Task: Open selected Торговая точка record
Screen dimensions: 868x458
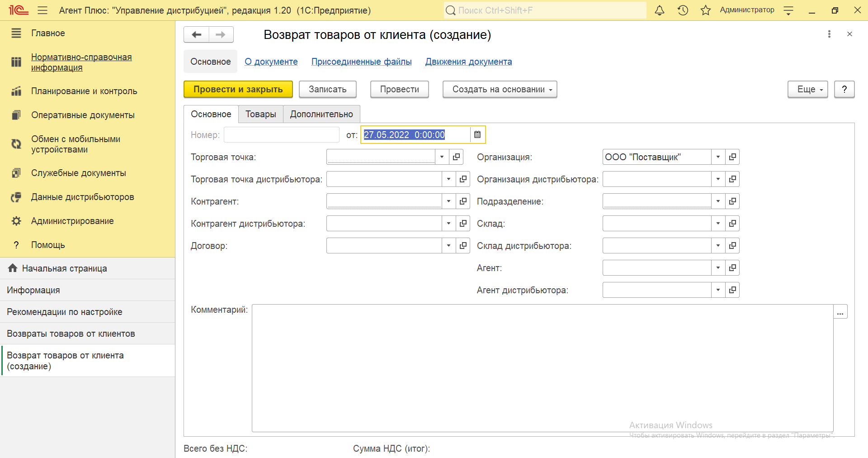Action: click(456, 157)
